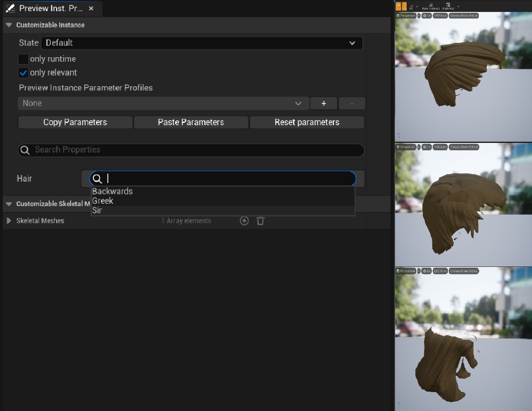Click the 1 Array elements text
The image size is (532, 411).
[186, 221]
